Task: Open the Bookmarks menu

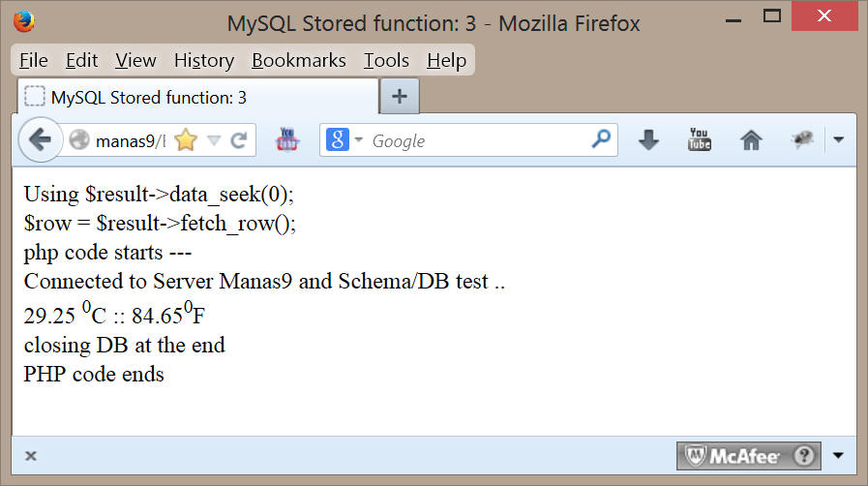Action: pyautogui.click(x=299, y=60)
